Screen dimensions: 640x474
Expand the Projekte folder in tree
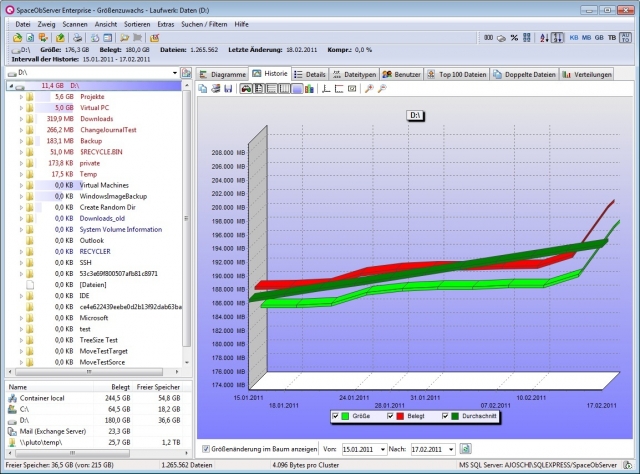[x=20, y=97]
